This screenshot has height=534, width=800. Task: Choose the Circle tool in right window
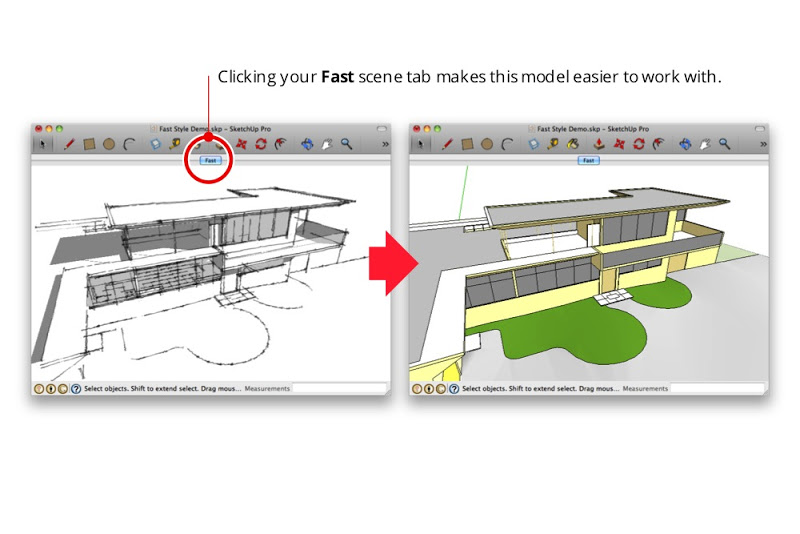coord(487,144)
